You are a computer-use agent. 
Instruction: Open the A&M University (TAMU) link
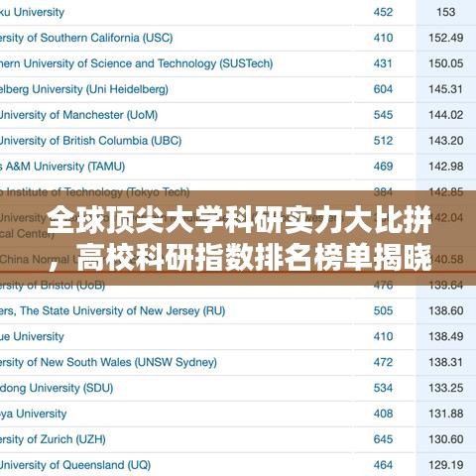point(62,167)
